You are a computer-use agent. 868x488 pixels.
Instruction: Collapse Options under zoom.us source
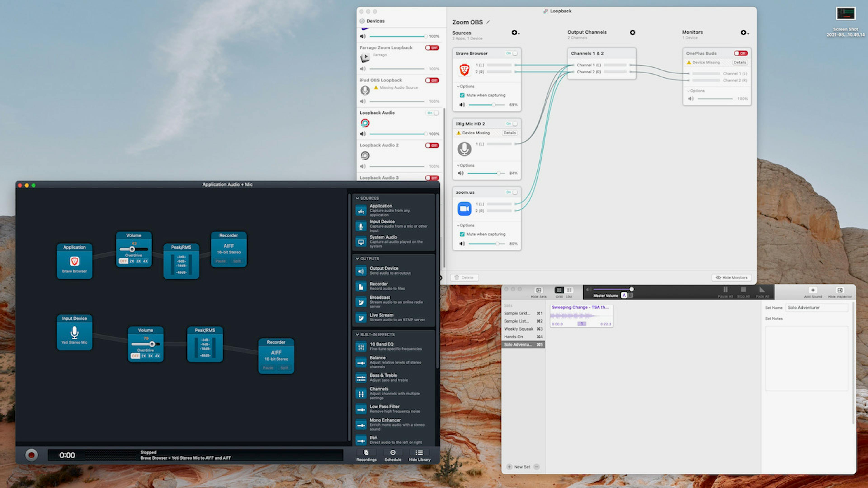[x=465, y=225]
